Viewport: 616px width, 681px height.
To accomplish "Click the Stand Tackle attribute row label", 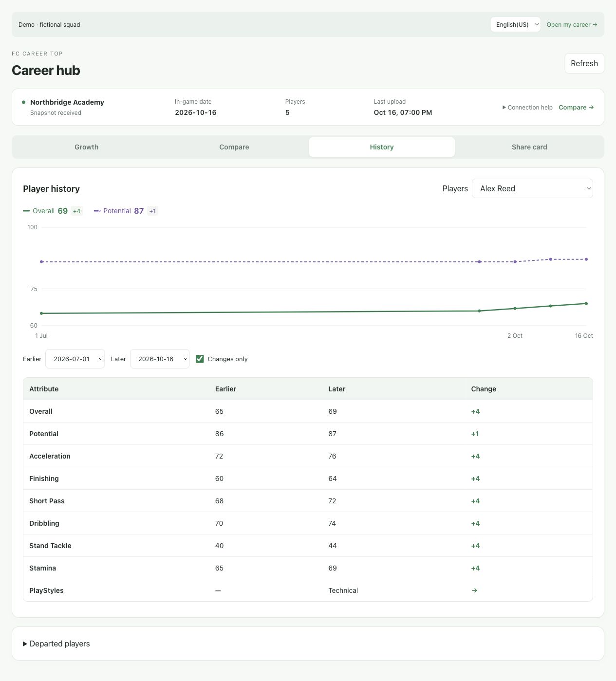I will pos(50,546).
